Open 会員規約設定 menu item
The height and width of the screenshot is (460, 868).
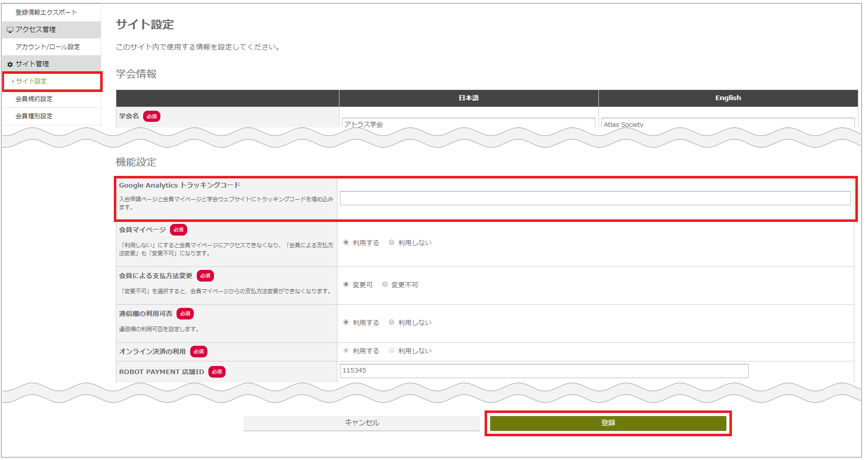34,99
